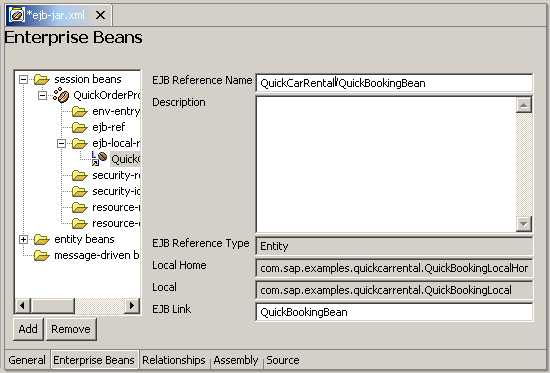Select the *ejb-jar.xml editor tab
Image resolution: width=550 pixels, height=373 pixels.
(59, 15)
